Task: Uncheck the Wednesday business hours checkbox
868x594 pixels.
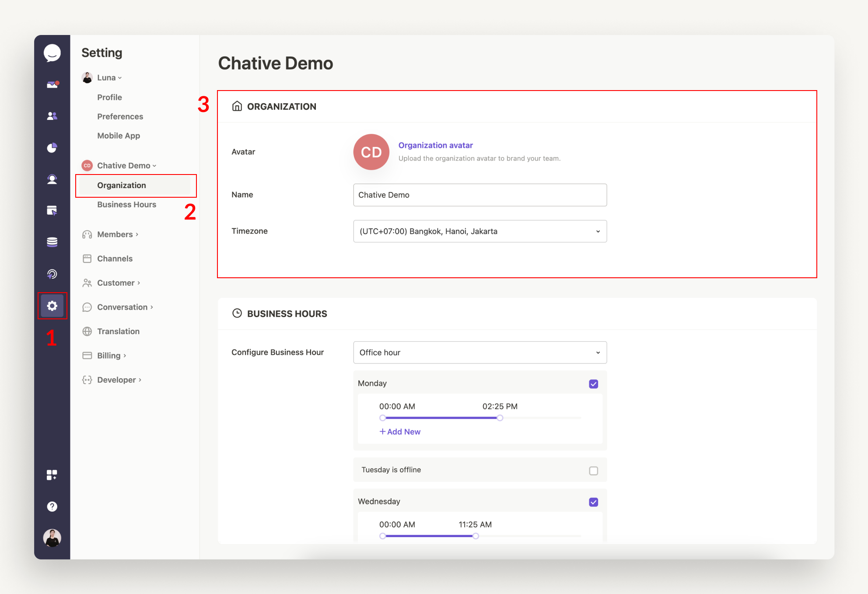Action: click(x=593, y=502)
